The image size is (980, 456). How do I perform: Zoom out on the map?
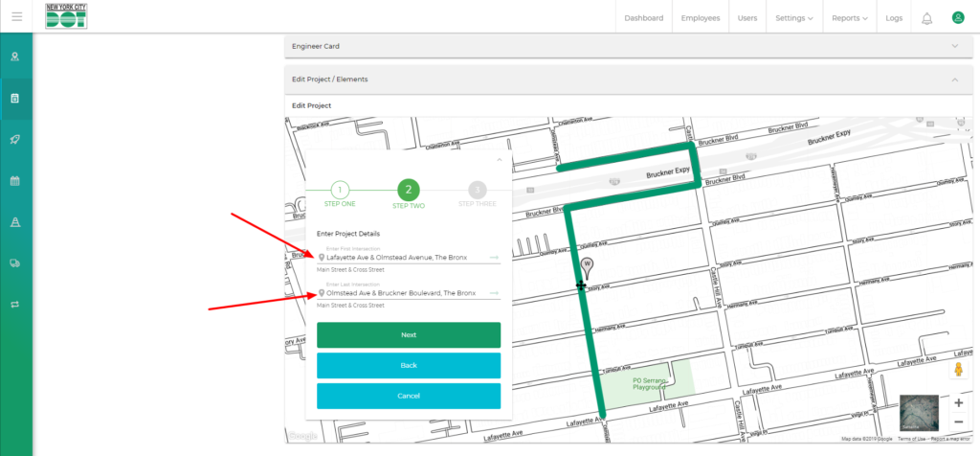tap(958, 422)
